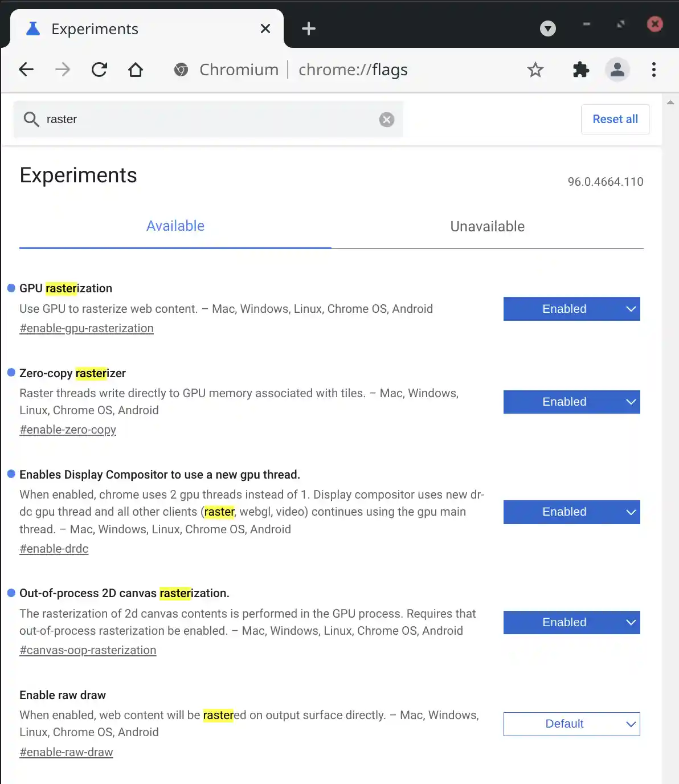Open the Enable raw draw Default dropdown
The height and width of the screenshot is (784, 679).
pos(571,724)
